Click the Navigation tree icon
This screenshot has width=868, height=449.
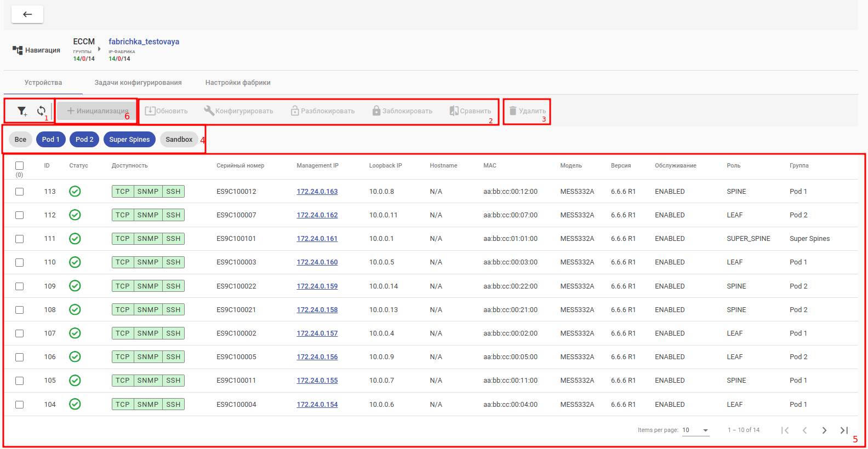click(18, 50)
